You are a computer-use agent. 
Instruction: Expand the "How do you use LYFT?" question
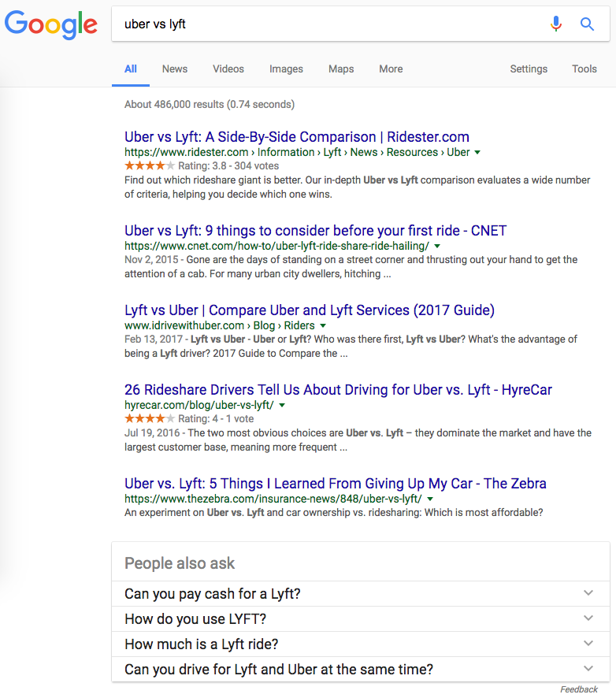tap(588, 618)
